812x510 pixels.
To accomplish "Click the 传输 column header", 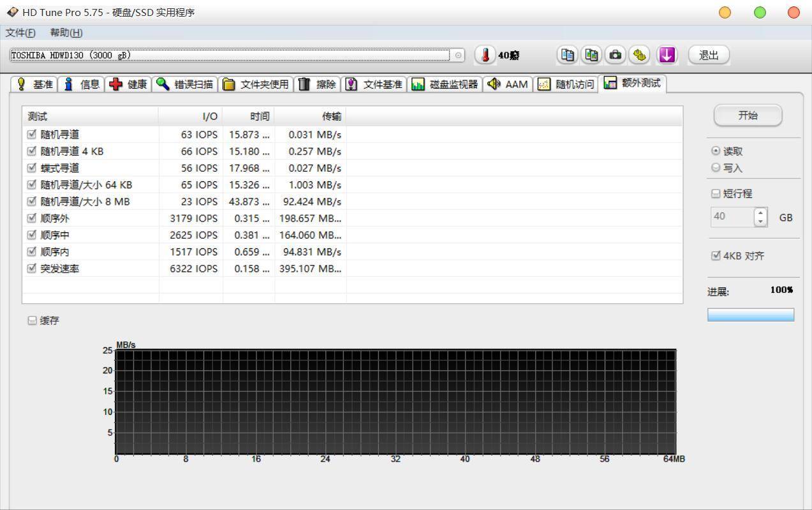I will coord(311,116).
